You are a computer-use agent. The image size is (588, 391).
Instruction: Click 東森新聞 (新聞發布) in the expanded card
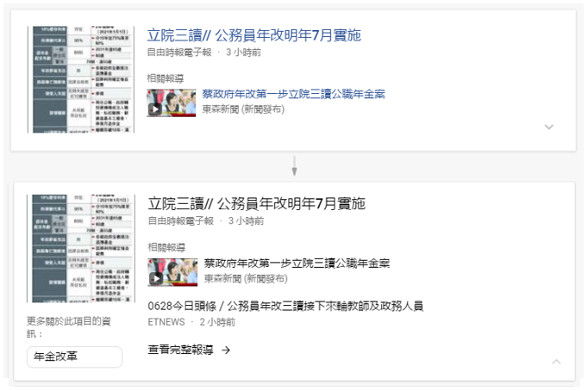(x=245, y=278)
